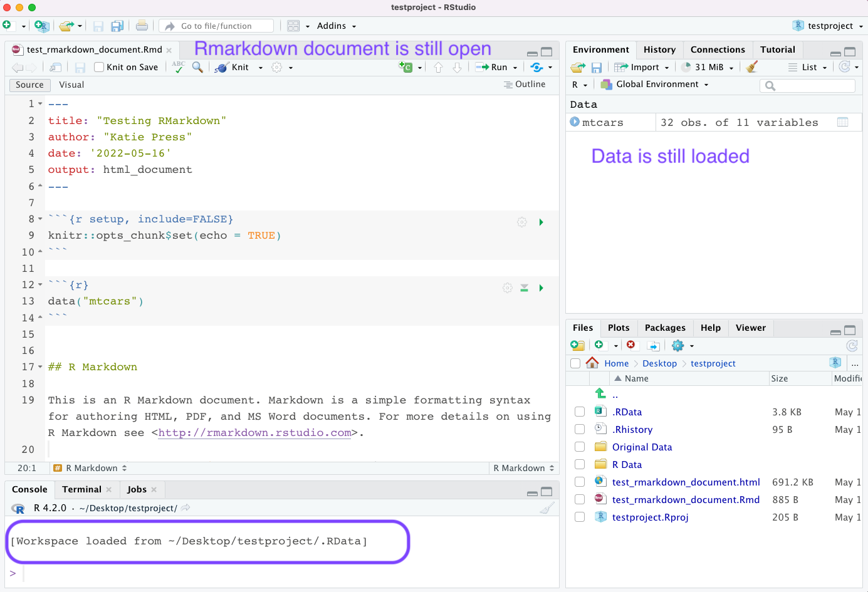The height and width of the screenshot is (592, 868).
Task: Knit the R Markdown document
Action: click(x=233, y=67)
